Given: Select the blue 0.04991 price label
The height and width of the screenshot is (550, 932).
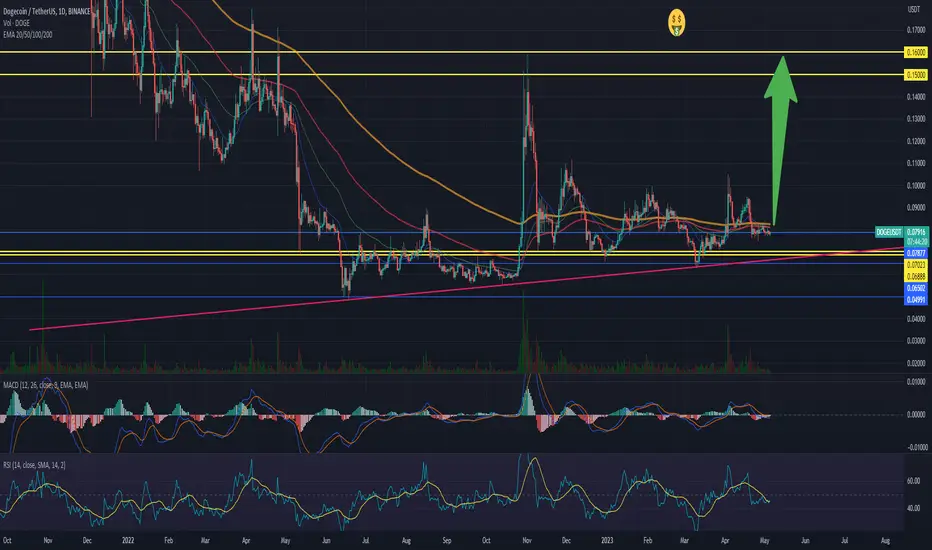Looking at the screenshot, I should coord(916,300).
